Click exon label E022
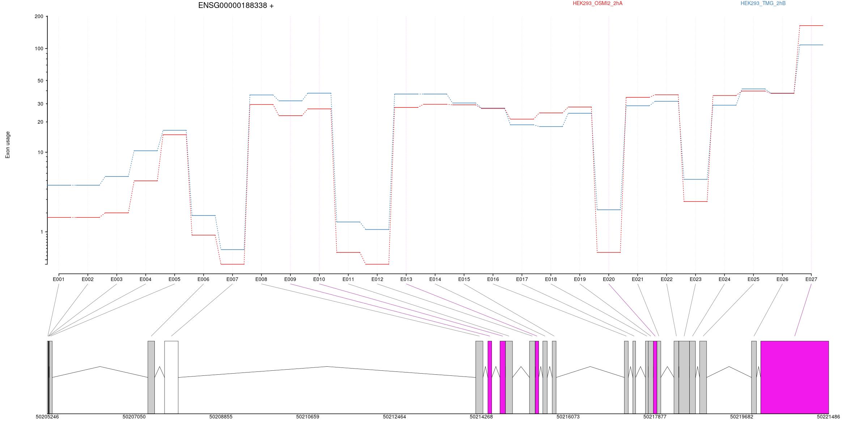Screen dimensions: 868x434 pos(667,279)
